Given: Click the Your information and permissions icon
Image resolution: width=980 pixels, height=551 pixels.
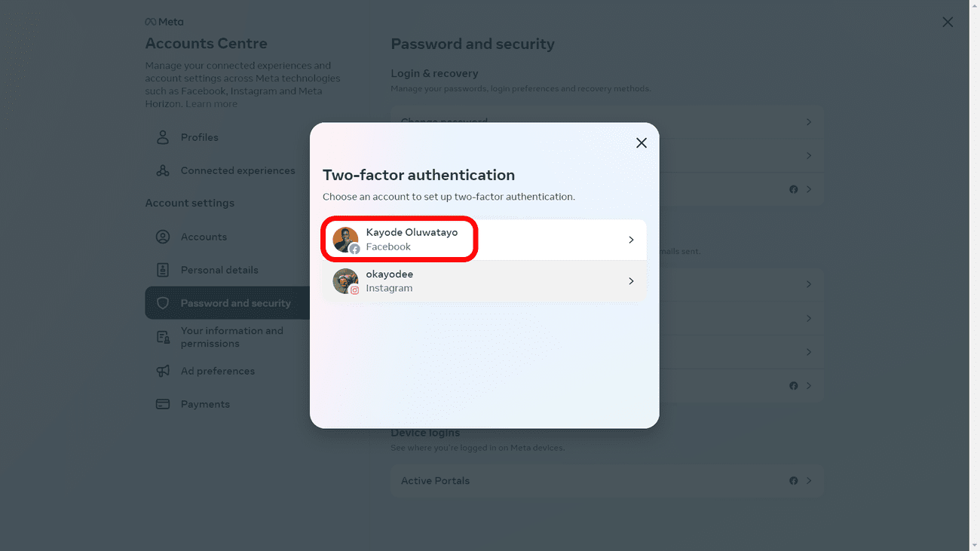Looking at the screenshot, I should point(163,337).
